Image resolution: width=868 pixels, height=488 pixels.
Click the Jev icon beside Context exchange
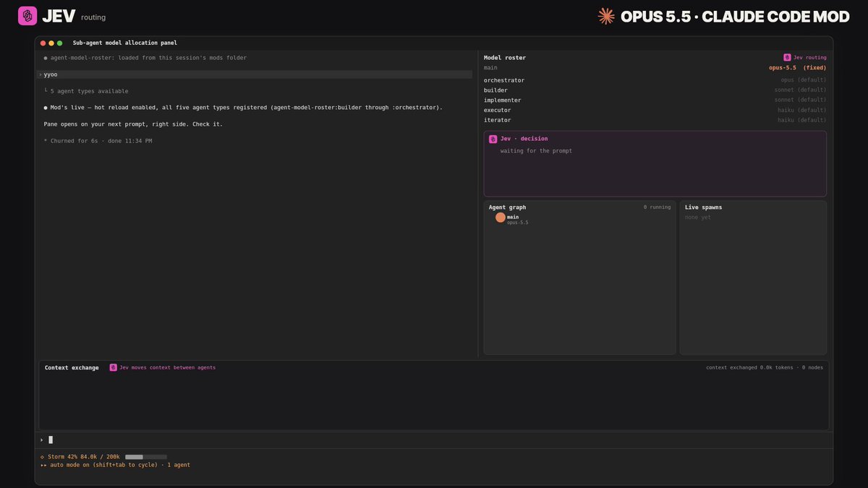(x=114, y=367)
